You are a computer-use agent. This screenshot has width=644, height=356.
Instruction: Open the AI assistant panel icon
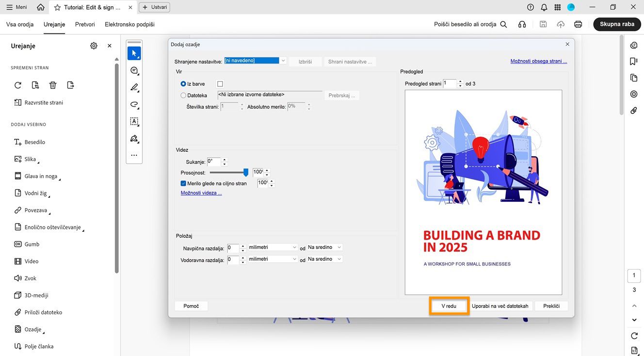pos(634,45)
